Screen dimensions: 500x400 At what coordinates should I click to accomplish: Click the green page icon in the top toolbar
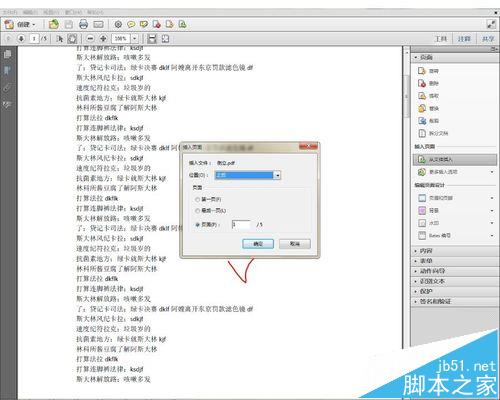click(182, 24)
